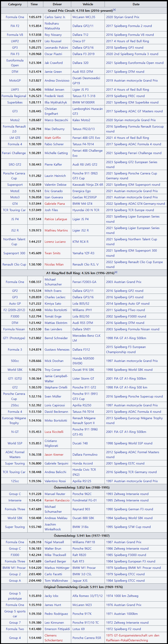Open the Carlos Sainz Jr. driver link
Viewport: 168px width, 644px height.
coord(55,17)
